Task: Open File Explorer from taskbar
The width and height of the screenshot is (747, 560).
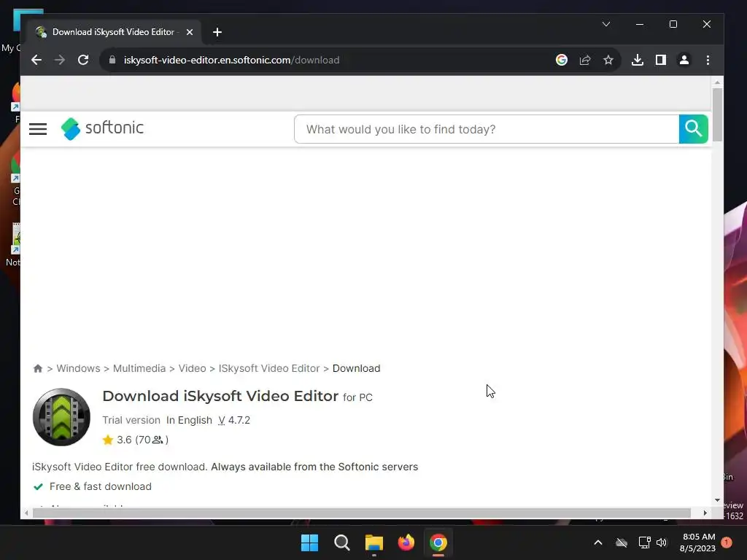Action: point(374,542)
